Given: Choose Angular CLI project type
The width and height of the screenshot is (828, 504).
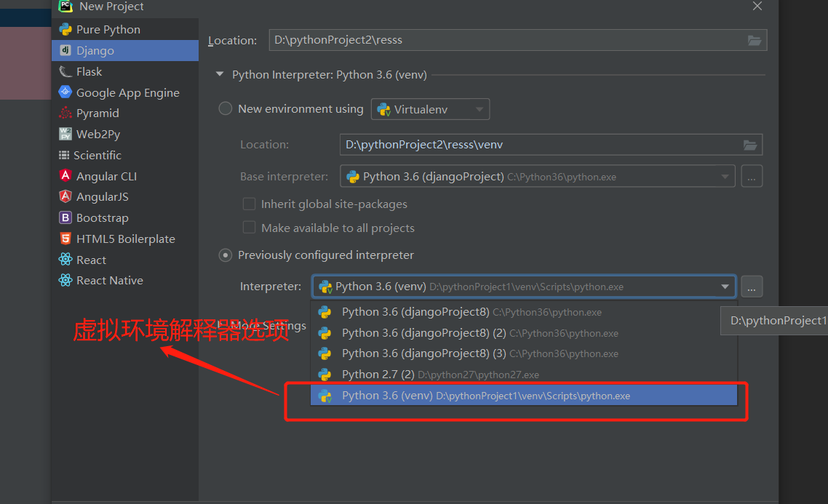Looking at the screenshot, I should click(125, 176).
